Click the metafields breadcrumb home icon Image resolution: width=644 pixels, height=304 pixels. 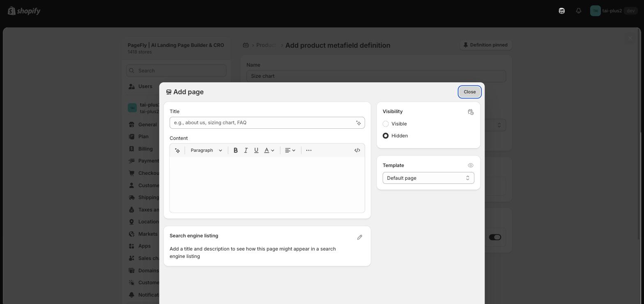click(246, 45)
